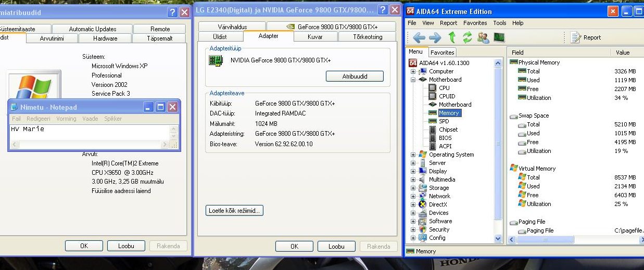Click the Memory icon in AIDA64 status bar
This screenshot has width=644, height=270.
410,251
